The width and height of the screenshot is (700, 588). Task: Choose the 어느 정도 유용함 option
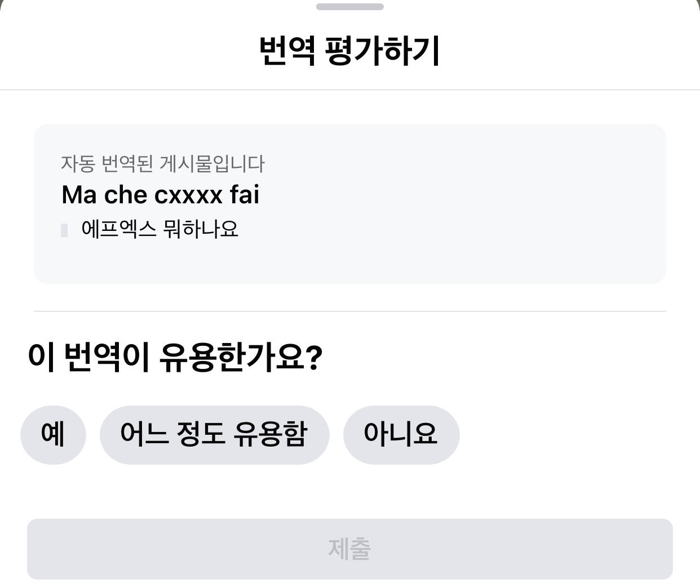(x=214, y=434)
